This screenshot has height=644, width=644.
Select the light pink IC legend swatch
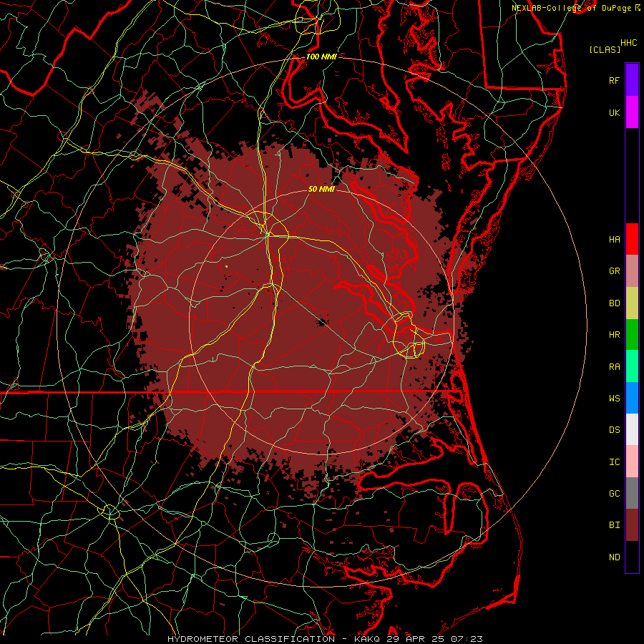point(632,462)
